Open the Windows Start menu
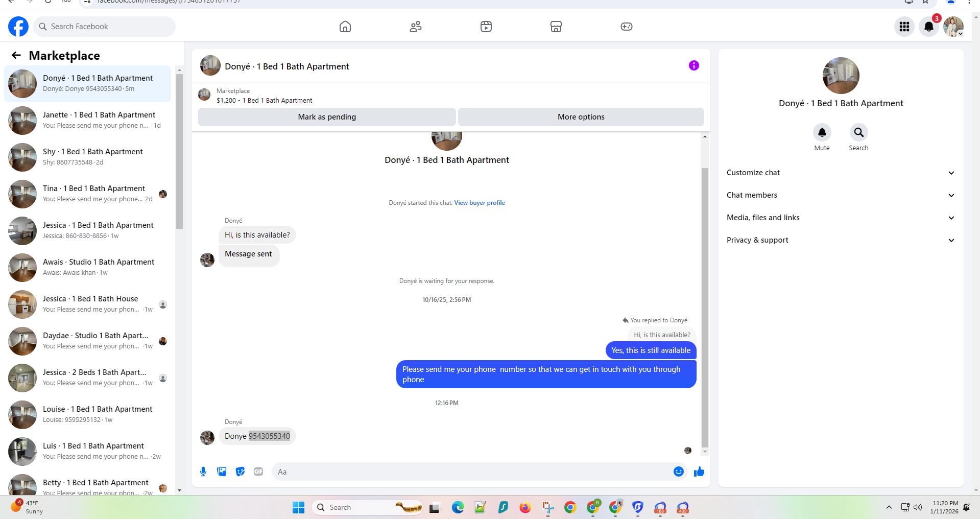This screenshot has width=980, height=519. 299,507
